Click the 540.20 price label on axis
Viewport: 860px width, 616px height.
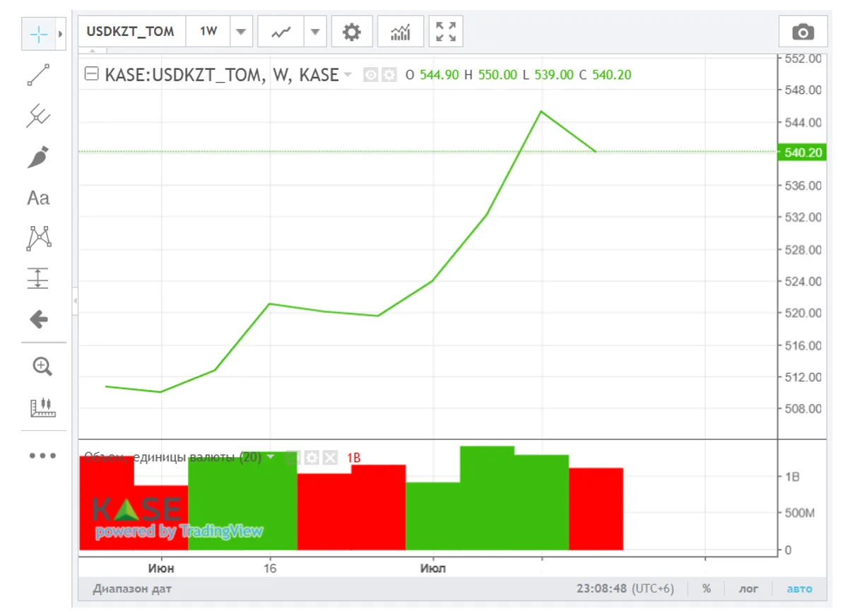click(803, 153)
